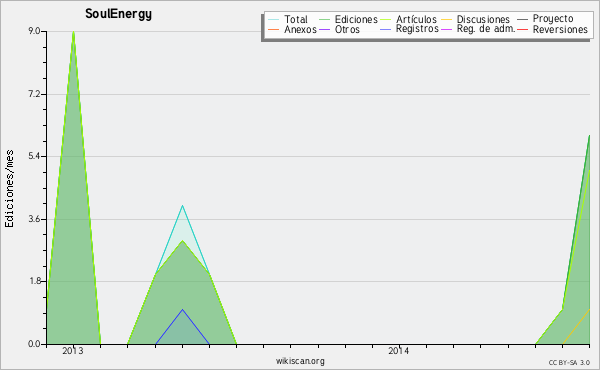Select the Registros legend entry
This screenshot has height=370, width=600.
point(417,29)
